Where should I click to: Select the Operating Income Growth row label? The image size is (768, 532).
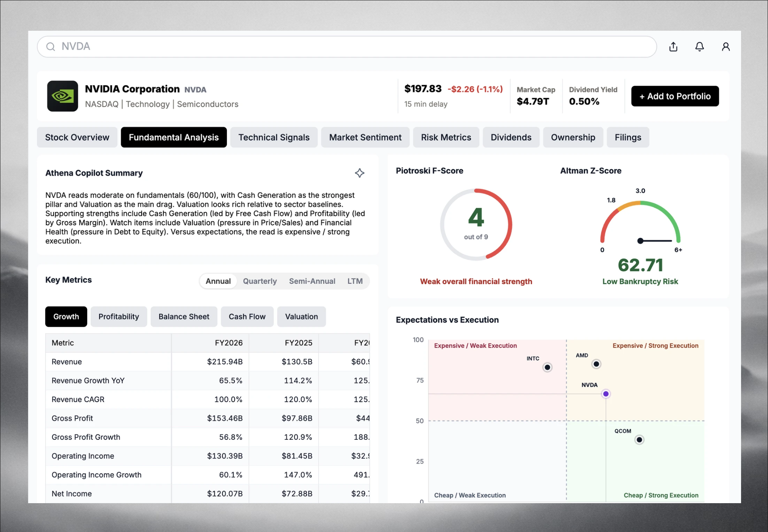point(96,475)
